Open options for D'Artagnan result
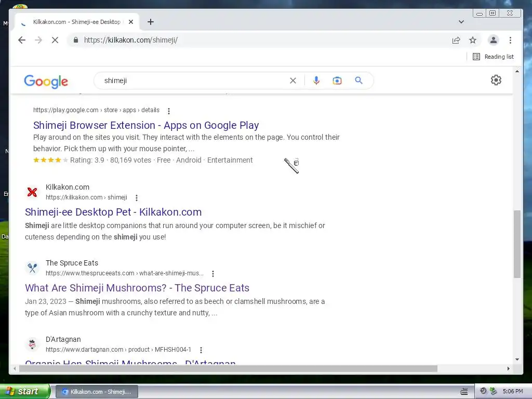532x399 pixels. pos(201,350)
